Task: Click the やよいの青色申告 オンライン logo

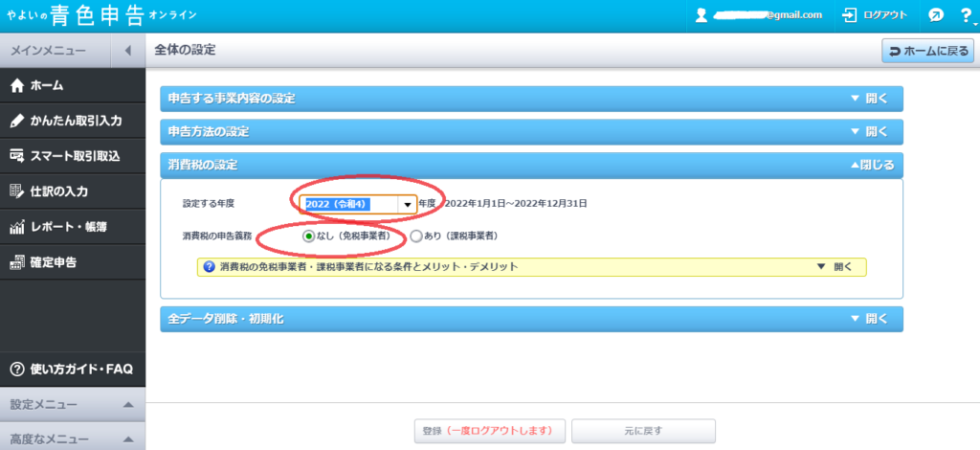Action: [x=101, y=15]
